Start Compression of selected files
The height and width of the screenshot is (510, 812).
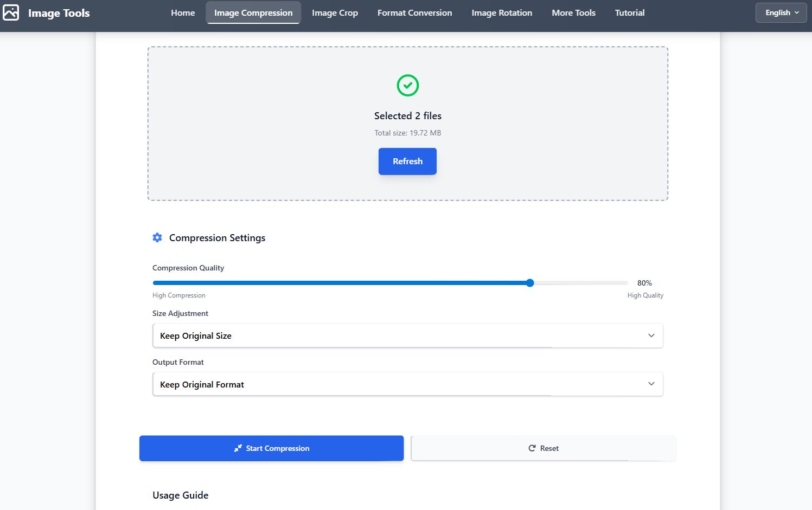(271, 448)
